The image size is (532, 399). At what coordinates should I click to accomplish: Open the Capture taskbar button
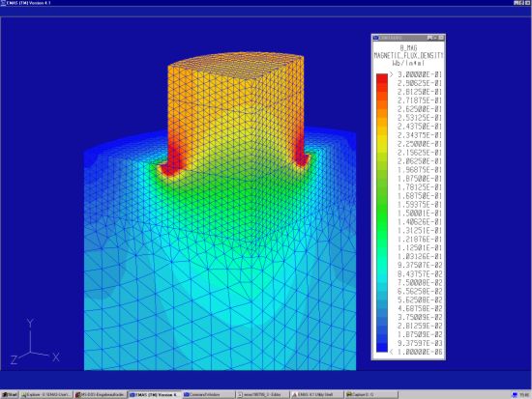click(x=370, y=395)
